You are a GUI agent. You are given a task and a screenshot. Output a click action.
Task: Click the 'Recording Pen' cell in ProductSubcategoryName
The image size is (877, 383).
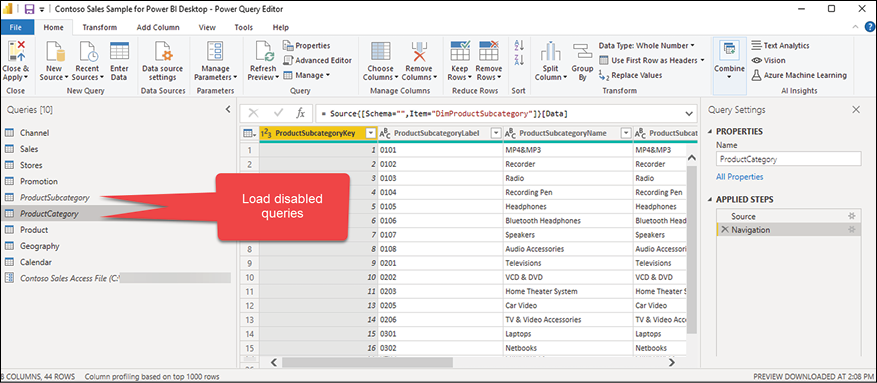(568, 192)
